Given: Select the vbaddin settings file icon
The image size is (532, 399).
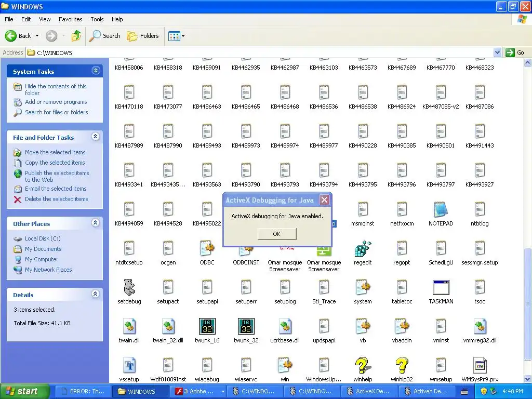Looking at the screenshot, I should 402,326.
